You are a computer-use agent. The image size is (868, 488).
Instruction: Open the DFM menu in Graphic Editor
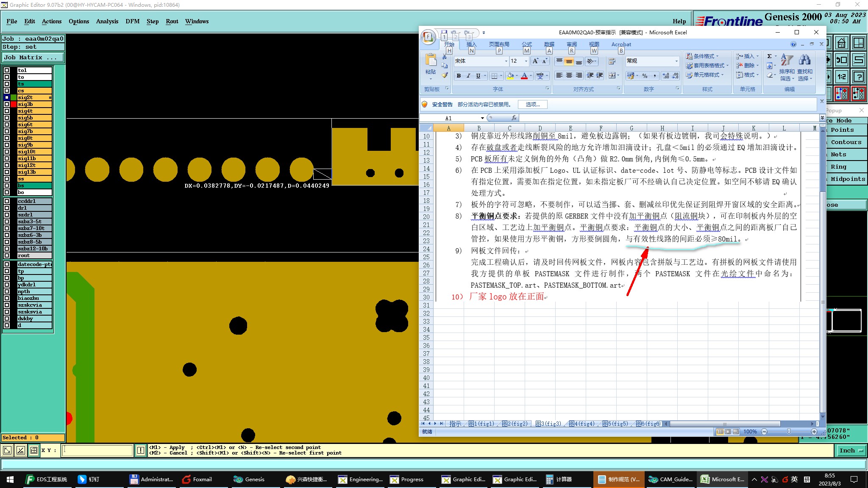[133, 21]
